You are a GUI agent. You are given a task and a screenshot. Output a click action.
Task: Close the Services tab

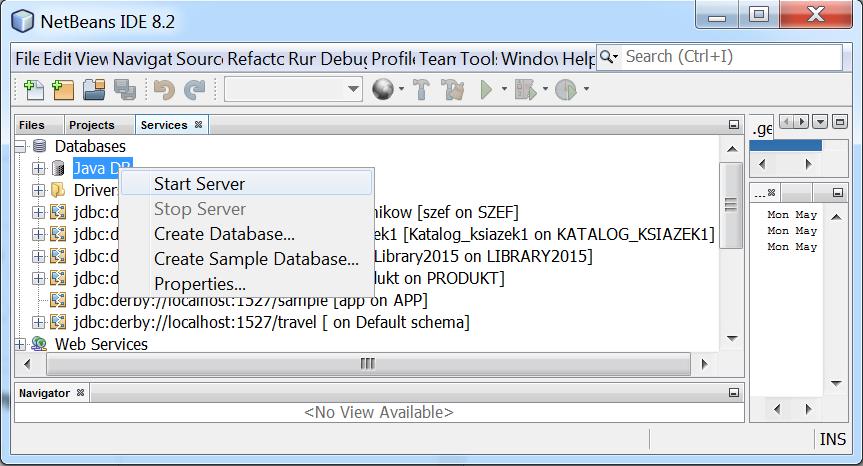point(198,125)
